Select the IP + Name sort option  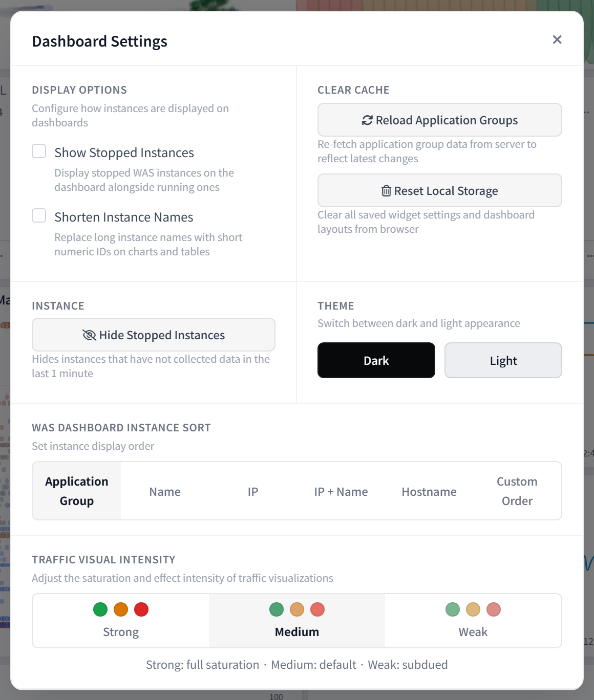pos(341,491)
